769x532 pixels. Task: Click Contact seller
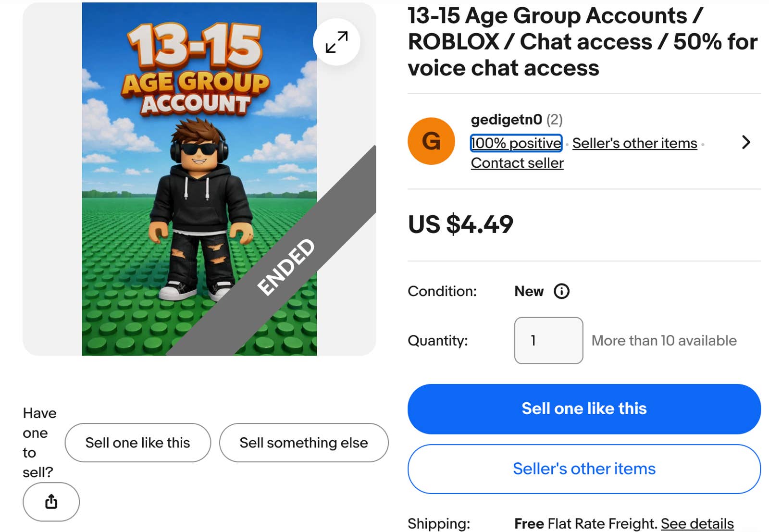(517, 163)
